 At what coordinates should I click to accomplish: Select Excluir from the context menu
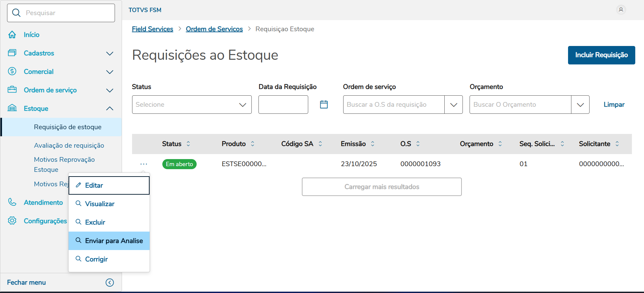[x=95, y=222]
